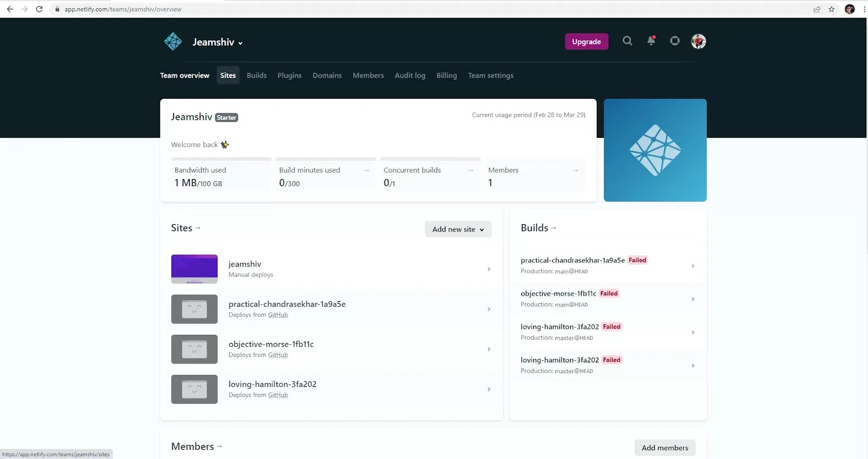868x459 pixels.
Task: Open the Chrome three-dot menu
Action: (x=864, y=9)
